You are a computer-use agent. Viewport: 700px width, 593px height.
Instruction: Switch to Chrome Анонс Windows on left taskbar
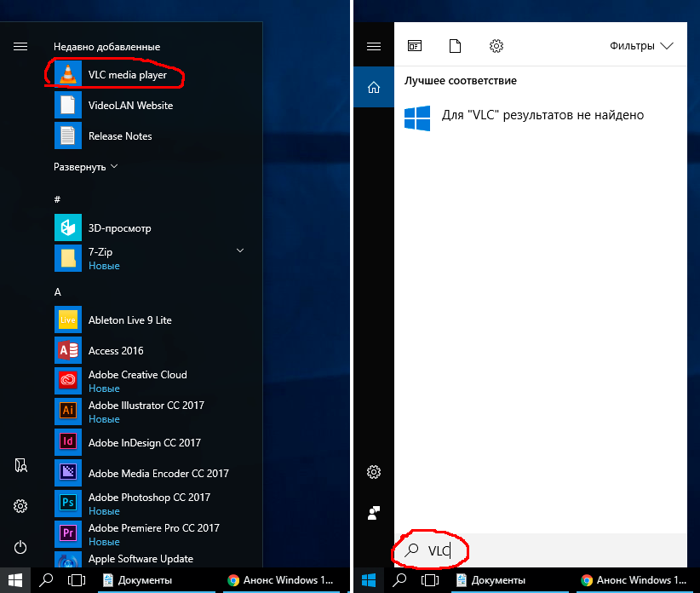[281, 580]
